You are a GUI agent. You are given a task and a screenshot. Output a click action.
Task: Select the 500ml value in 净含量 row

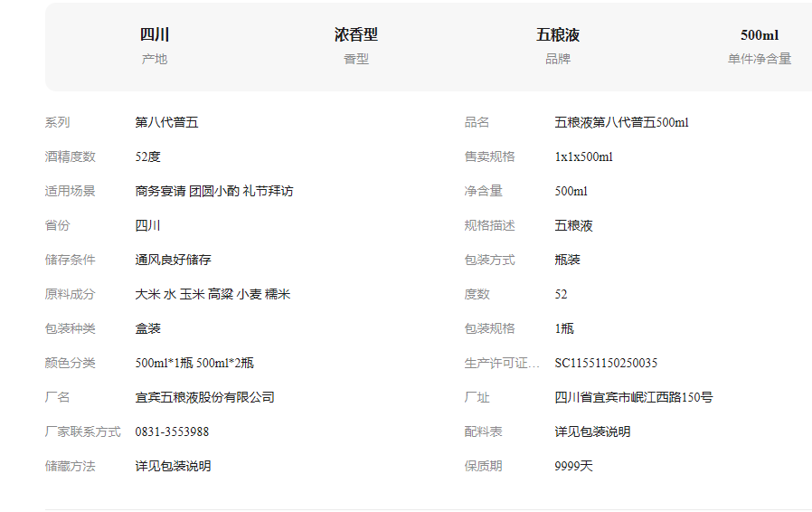point(571,191)
